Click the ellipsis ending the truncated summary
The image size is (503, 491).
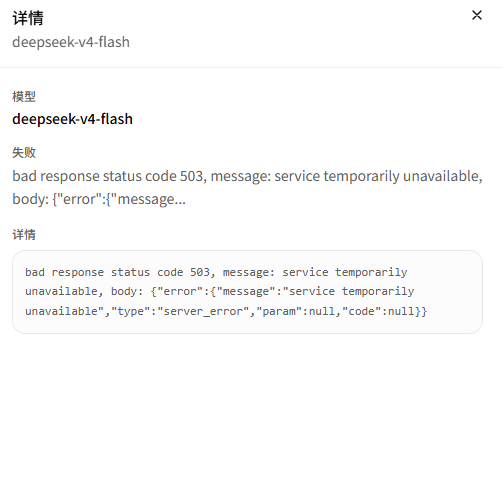coord(180,202)
